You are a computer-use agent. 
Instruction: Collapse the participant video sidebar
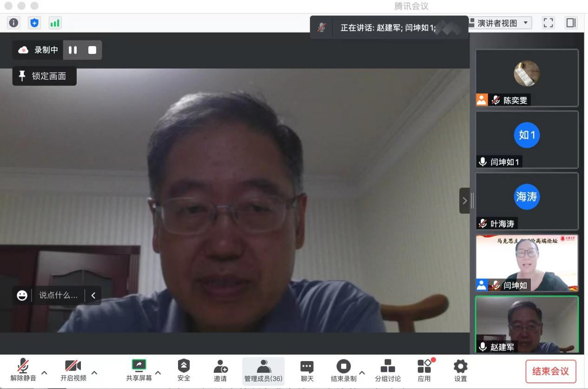click(464, 201)
